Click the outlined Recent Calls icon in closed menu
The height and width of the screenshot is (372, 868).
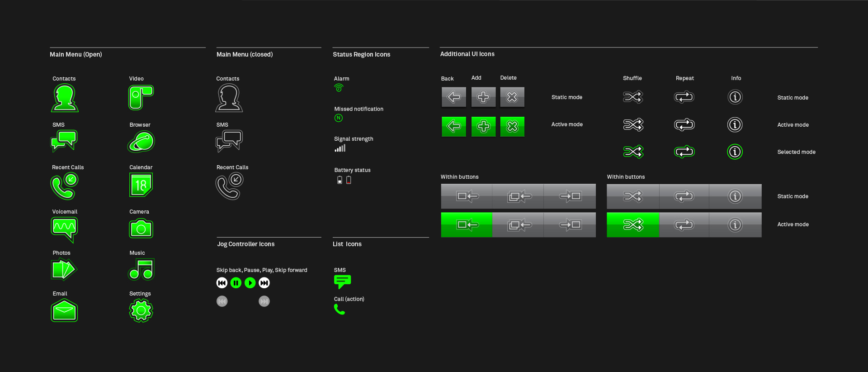click(x=229, y=186)
